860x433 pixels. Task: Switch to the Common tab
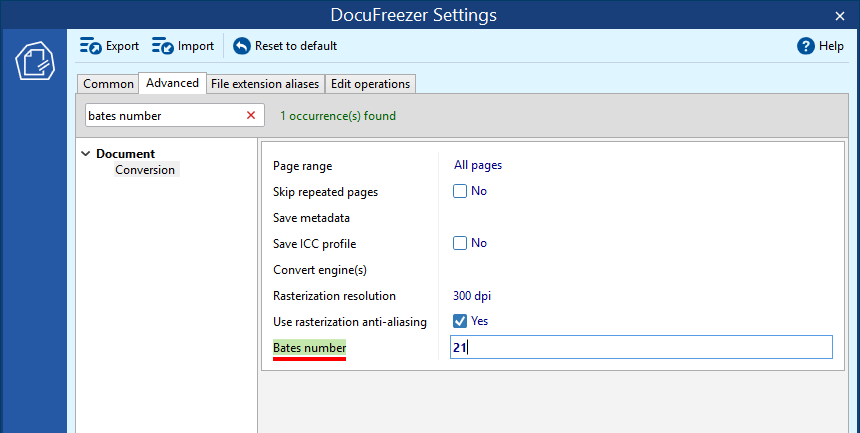click(x=108, y=84)
